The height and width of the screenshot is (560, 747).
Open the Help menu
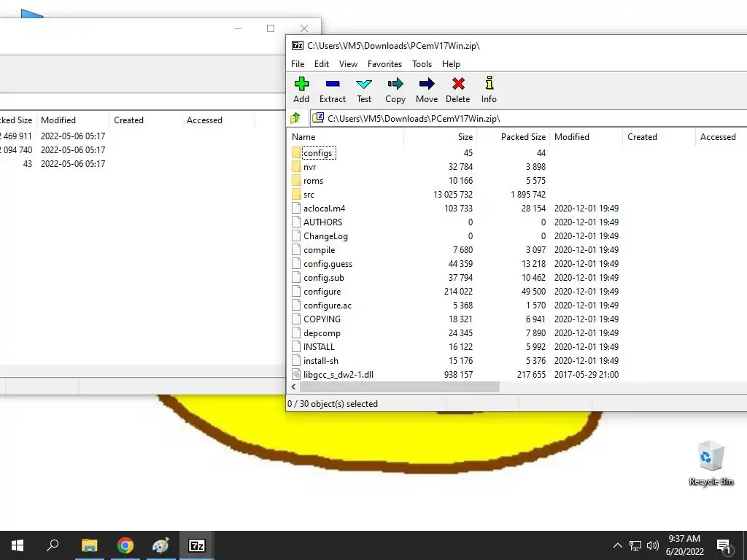[x=451, y=64]
